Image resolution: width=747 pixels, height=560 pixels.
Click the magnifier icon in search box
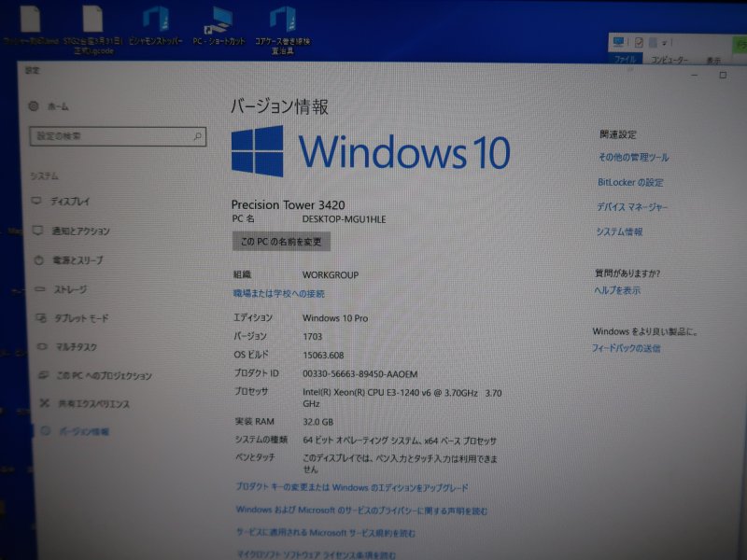[x=197, y=136]
